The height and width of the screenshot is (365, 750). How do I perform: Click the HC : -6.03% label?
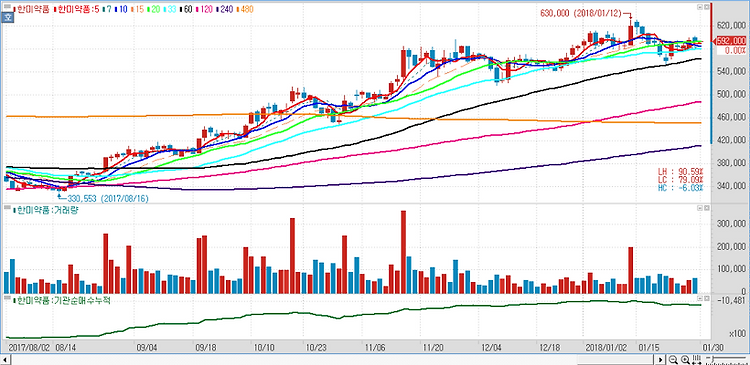click(681, 188)
